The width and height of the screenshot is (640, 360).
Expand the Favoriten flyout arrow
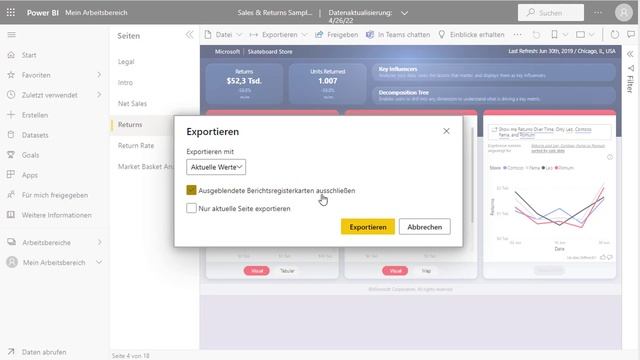pos(99,75)
